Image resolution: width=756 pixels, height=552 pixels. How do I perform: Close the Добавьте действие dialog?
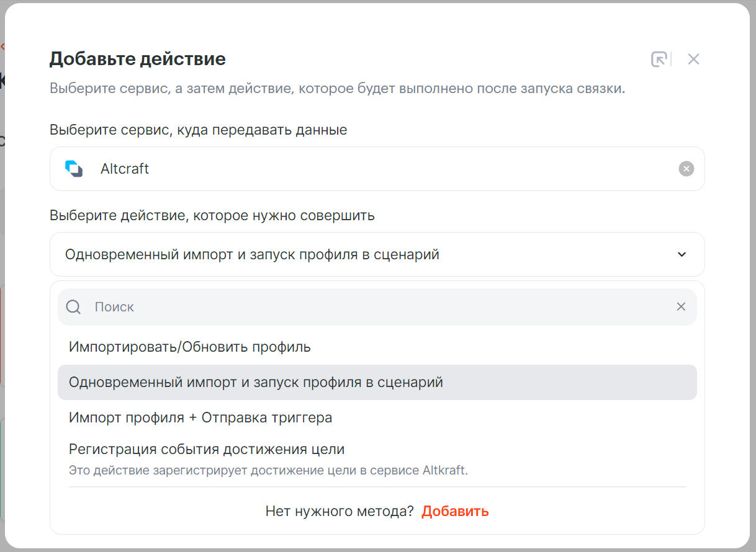click(694, 59)
